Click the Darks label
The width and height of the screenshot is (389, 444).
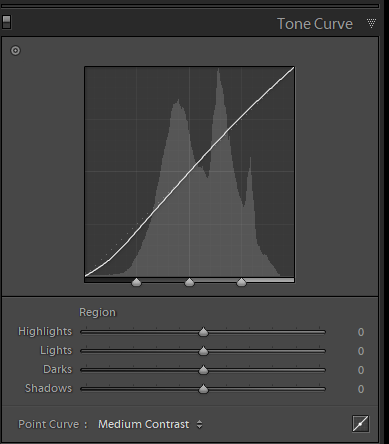coord(57,370)
